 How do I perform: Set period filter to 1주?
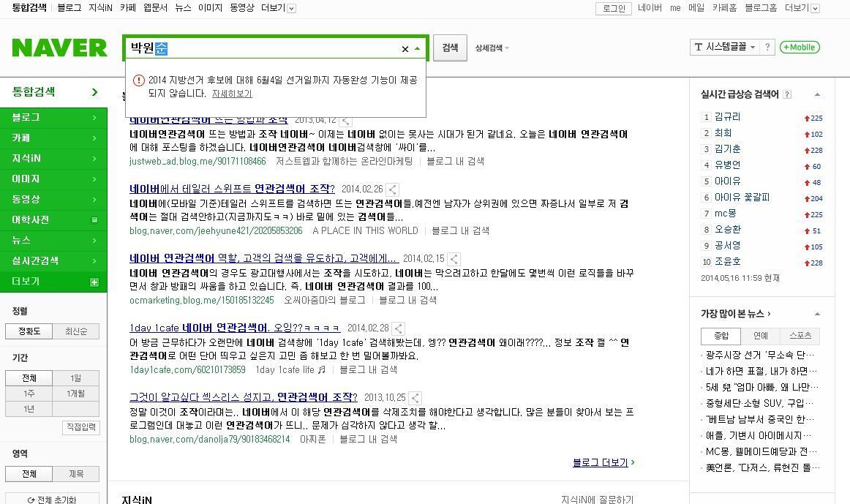coord(29,394)
